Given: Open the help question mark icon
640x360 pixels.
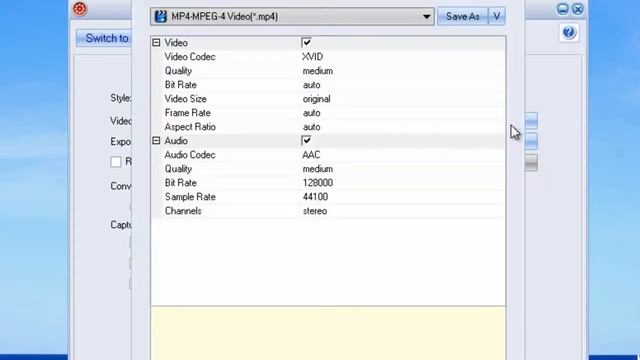Looking at the screenshot, I should [569, 32].
